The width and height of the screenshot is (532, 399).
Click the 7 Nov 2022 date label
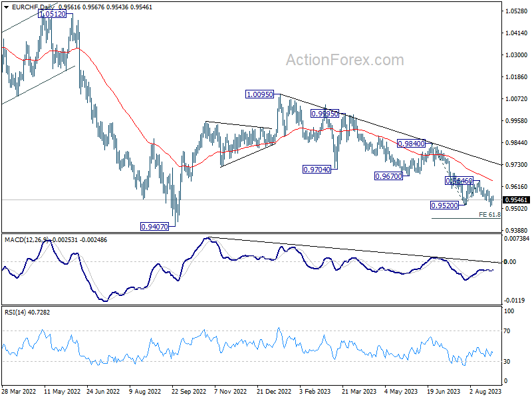230,391
